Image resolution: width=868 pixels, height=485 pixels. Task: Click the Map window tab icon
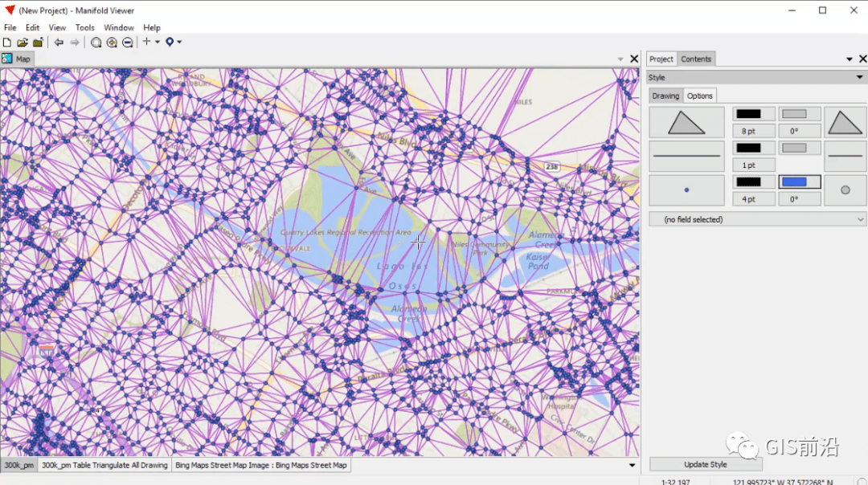click(x=7, y=59)
